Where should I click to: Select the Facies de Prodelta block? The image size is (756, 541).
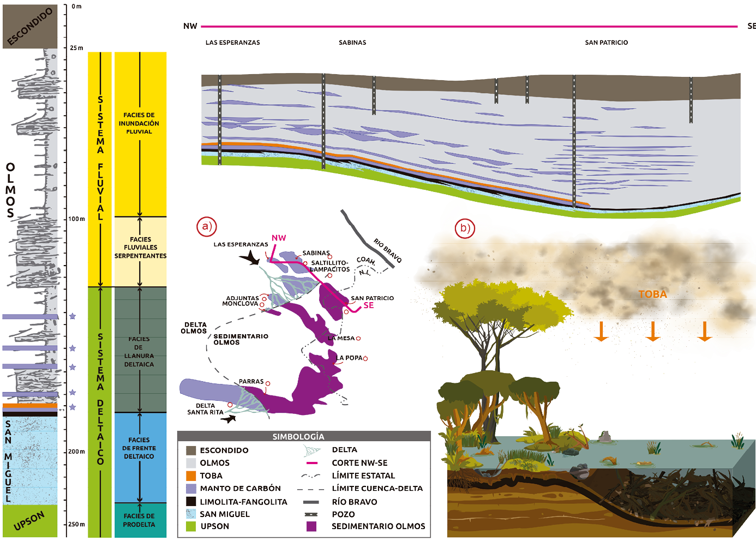coord(140,520)
